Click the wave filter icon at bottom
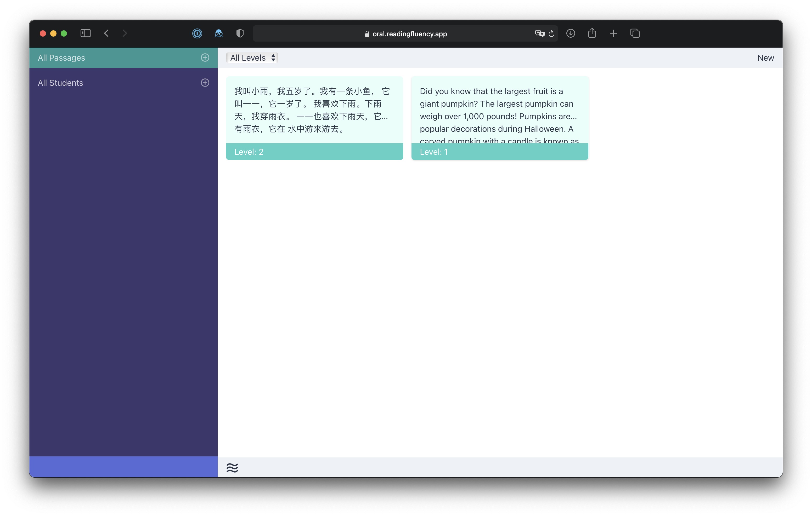 [232, 467]
